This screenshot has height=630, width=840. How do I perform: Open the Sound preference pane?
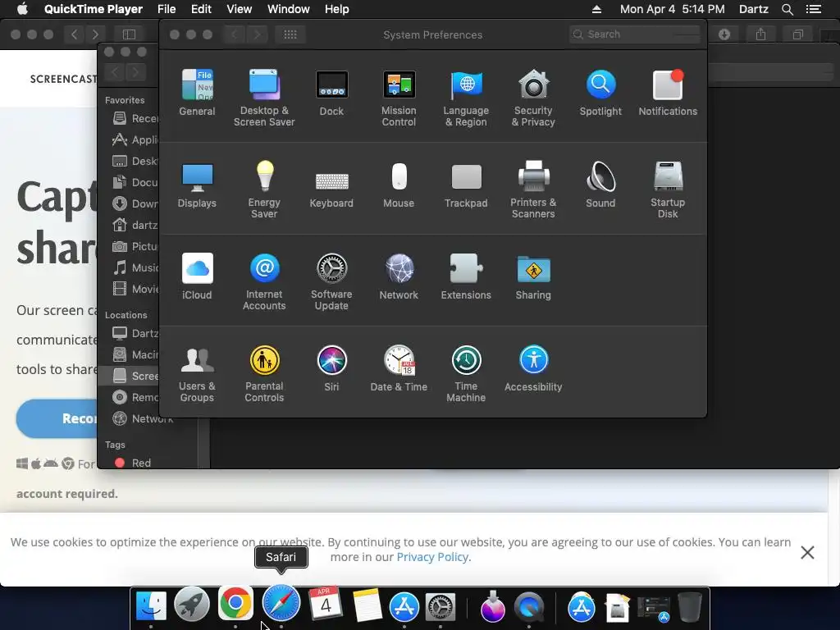click(600, 184)
